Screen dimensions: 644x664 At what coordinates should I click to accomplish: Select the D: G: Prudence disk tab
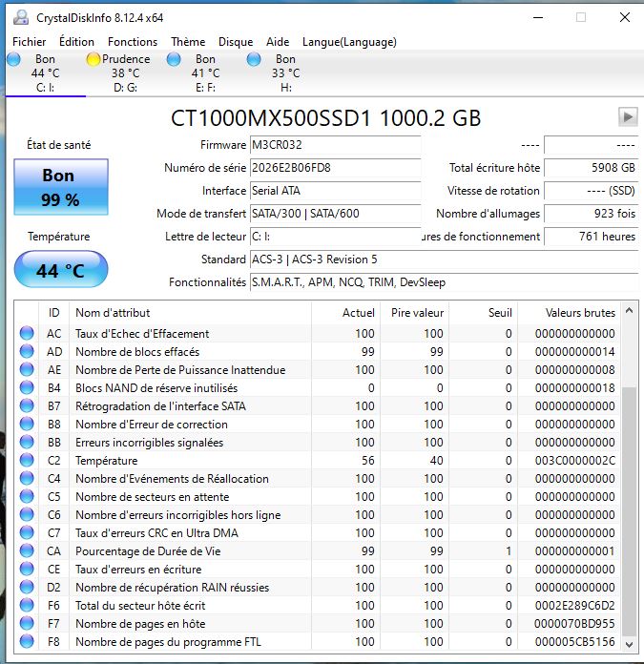[x=125, y=73]
